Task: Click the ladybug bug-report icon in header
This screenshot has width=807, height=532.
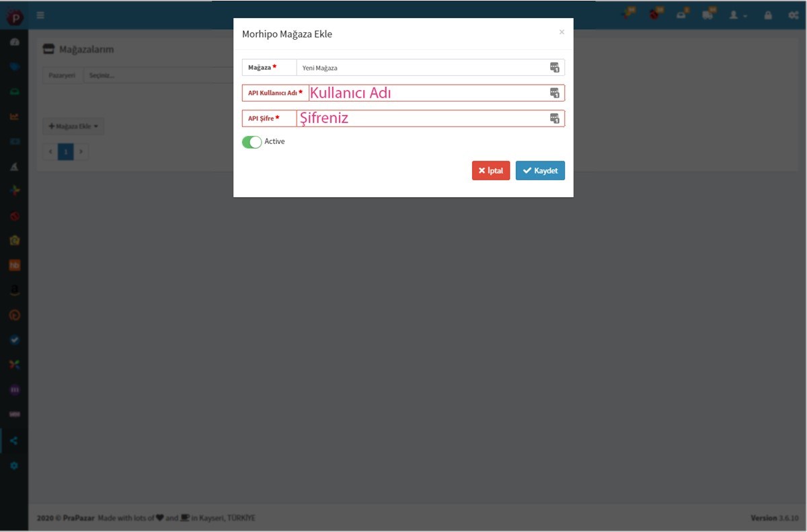Action: [654, 14]
